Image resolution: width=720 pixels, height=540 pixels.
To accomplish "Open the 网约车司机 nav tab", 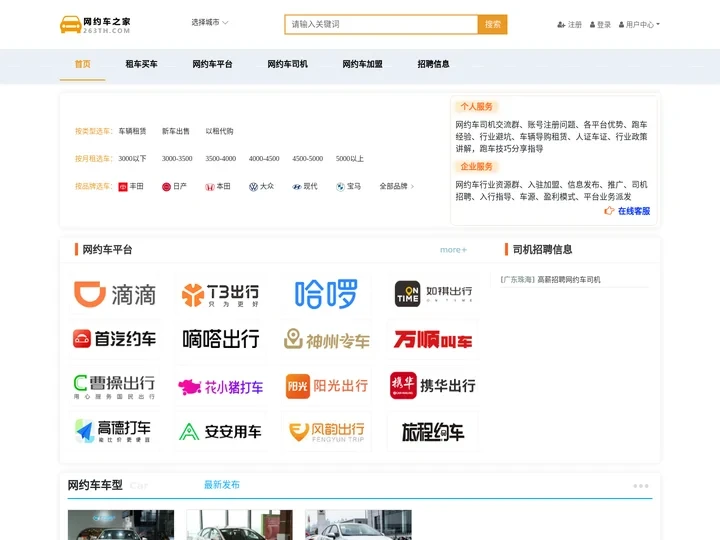I will click(287, 64).
